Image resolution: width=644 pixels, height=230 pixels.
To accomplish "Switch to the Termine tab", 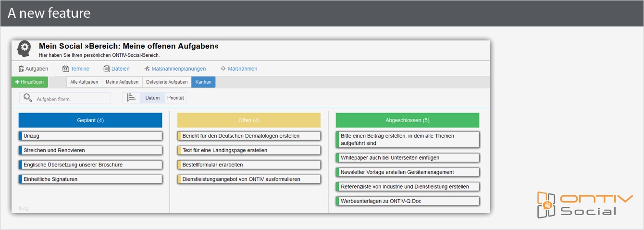I will point(76,69).
